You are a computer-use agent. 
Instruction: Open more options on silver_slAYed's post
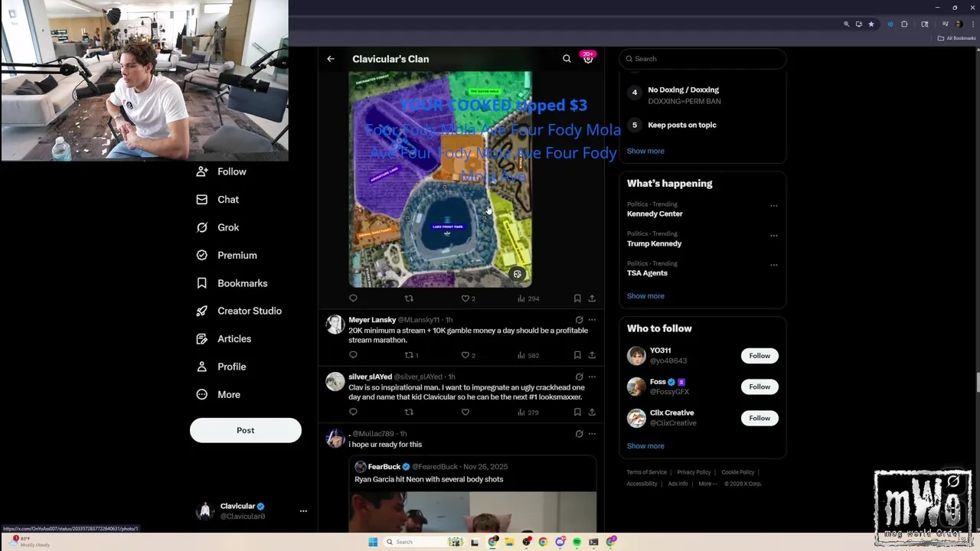click(592, 377)
